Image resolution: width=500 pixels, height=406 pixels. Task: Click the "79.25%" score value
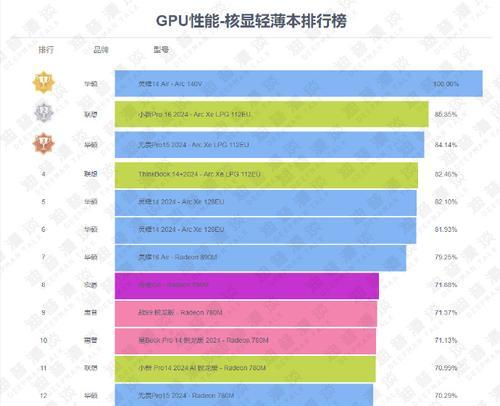click(446, 257)
